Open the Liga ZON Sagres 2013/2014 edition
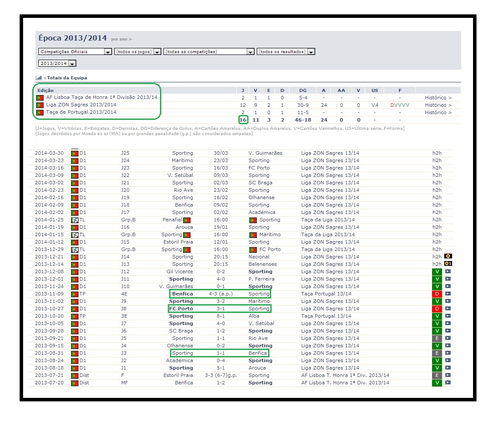497x448 pixels. tap(81, 105)
